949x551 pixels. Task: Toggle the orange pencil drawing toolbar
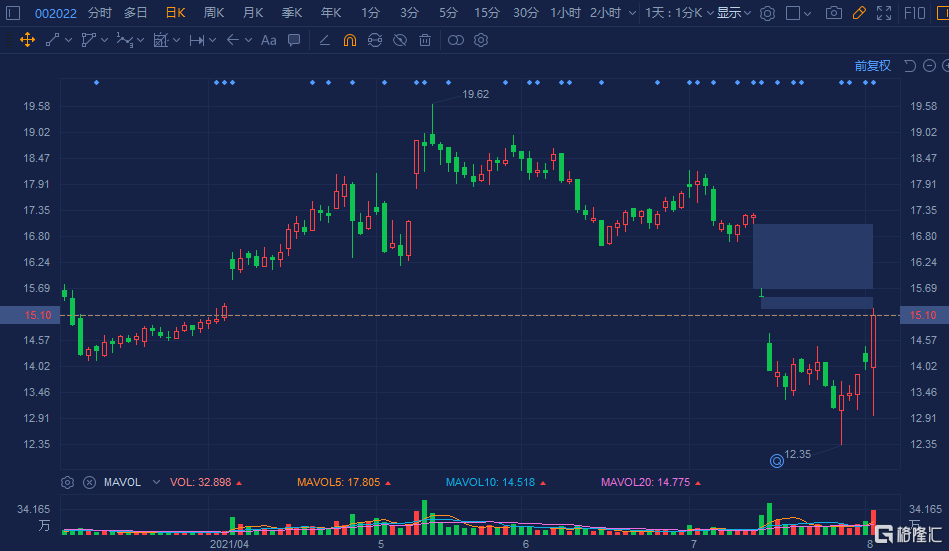(x=859, y=13)
